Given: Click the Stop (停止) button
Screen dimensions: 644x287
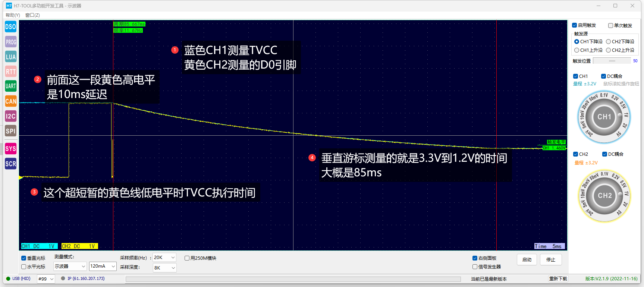Looking at the screenshot, I should [x=551, y=259].
